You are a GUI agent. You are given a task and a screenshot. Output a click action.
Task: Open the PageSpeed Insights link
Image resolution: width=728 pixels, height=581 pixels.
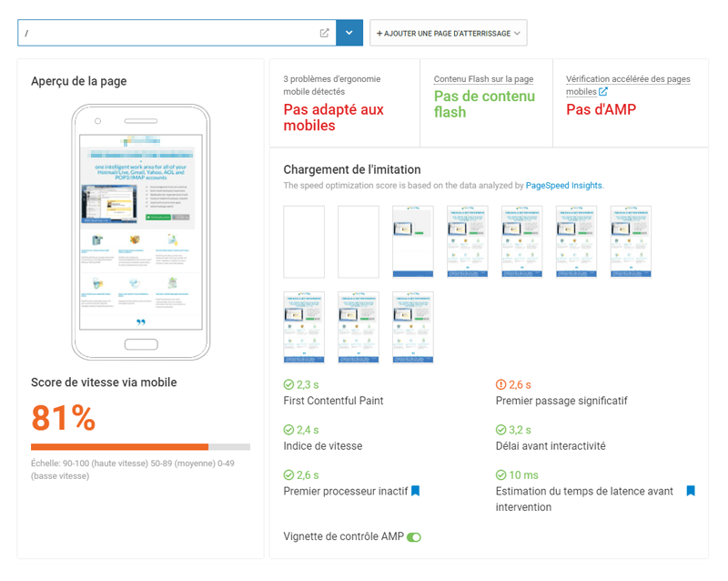563,186
